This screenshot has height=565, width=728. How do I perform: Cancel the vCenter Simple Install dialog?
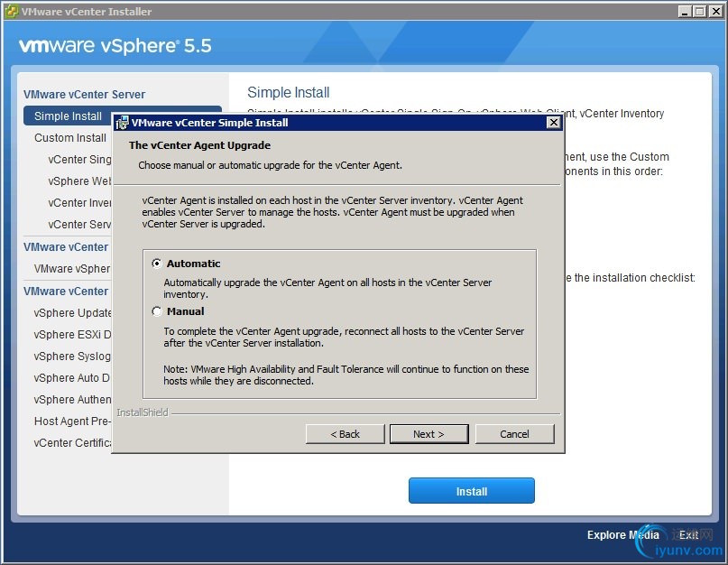coord(514,434)
